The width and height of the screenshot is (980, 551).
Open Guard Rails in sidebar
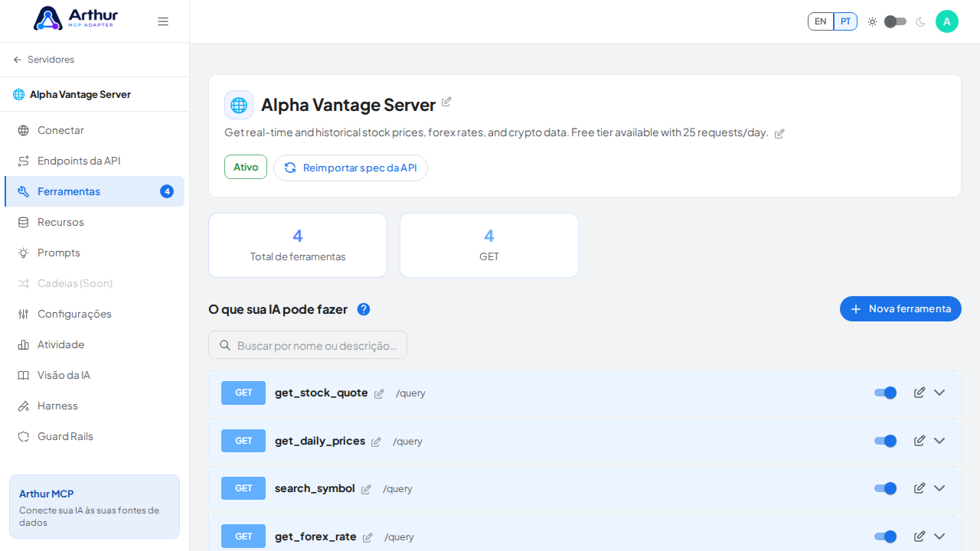click(x=94, y=436)
